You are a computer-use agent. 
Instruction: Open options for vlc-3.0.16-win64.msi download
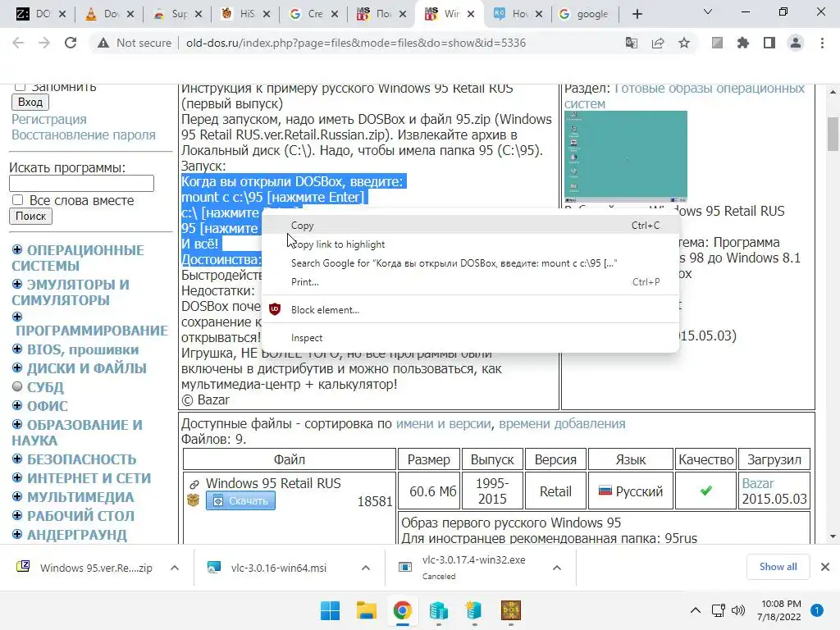point(366,568)
